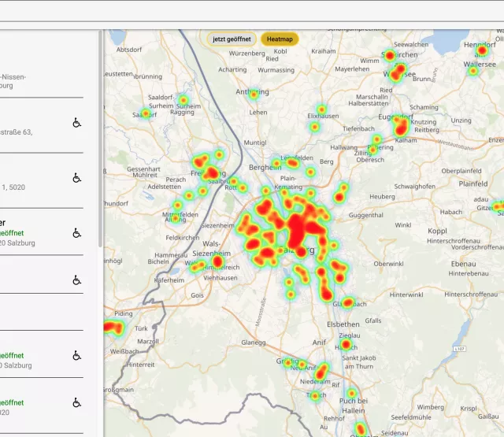504x437 pixels.
Task: Click the Wals-Siezenheim red hotspot
Action: (218, 262)
